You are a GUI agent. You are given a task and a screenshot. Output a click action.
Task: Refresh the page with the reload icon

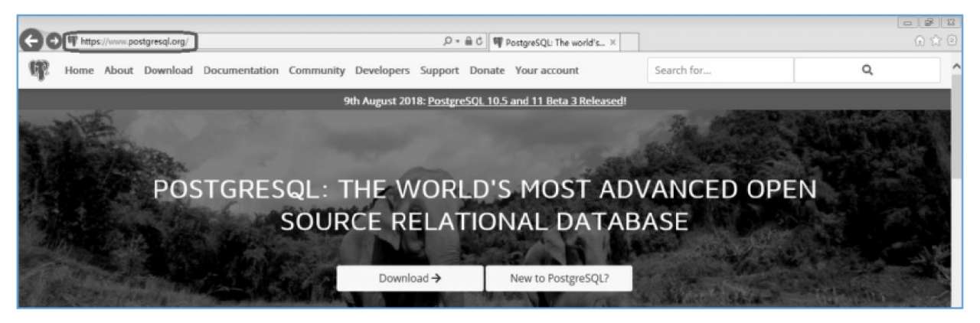point(479,42)
